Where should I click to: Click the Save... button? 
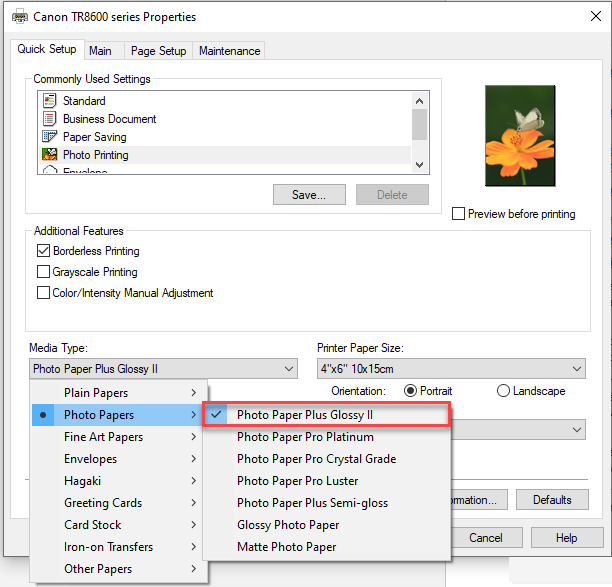coord(310,195)
